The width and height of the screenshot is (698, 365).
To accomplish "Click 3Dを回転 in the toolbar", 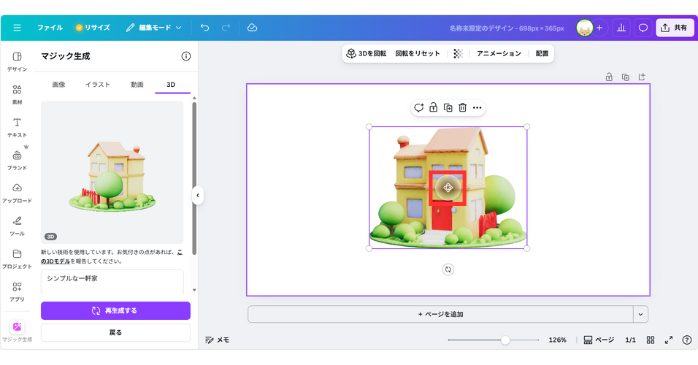I will 366,53.
